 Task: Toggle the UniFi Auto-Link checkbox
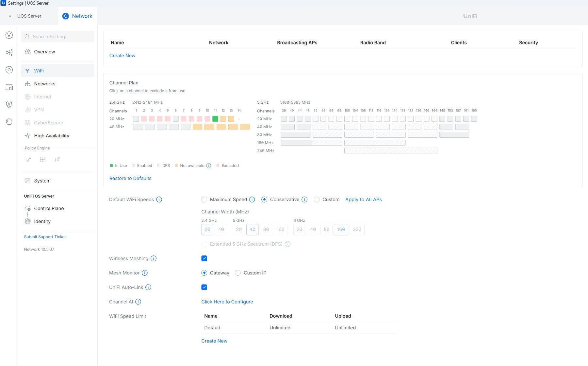[204, 287]
